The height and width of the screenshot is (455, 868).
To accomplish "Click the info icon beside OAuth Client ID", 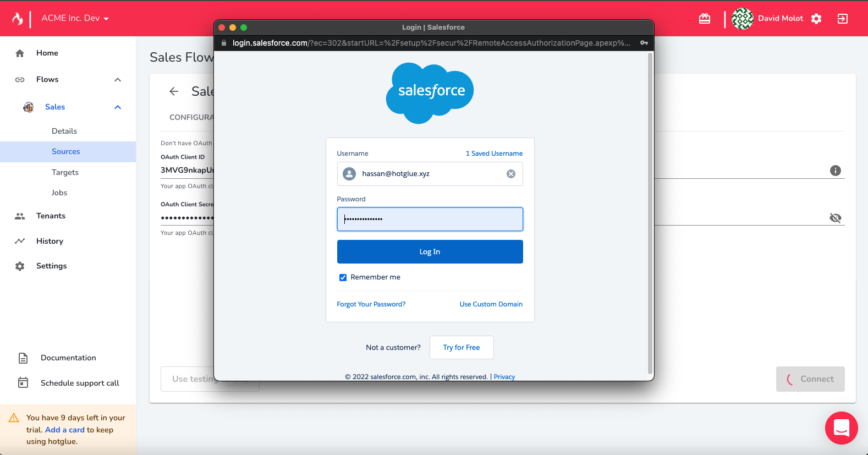I will 835,171.
